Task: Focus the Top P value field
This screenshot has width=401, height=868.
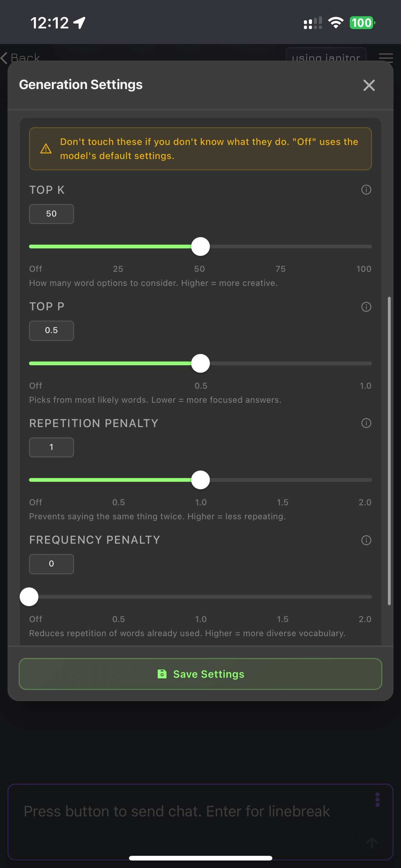Action: tap(52, 331)
